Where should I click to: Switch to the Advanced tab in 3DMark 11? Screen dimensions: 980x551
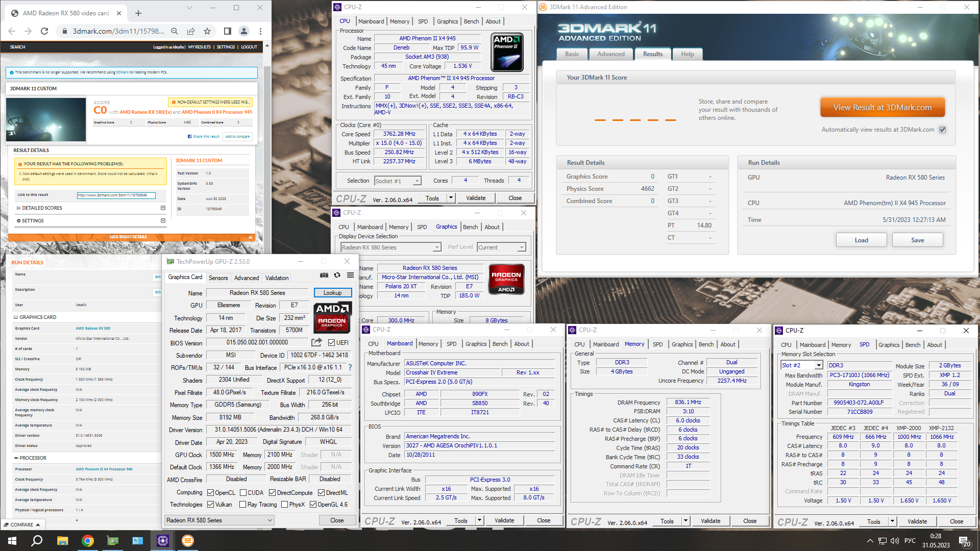coord(611,54)
